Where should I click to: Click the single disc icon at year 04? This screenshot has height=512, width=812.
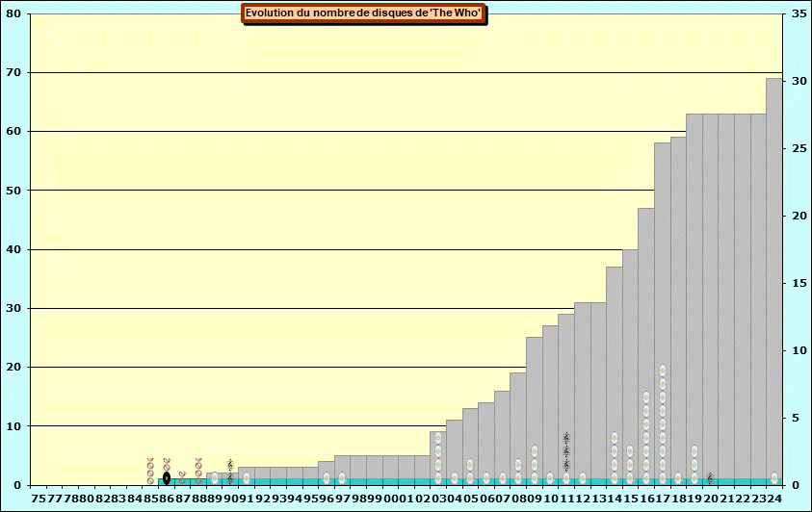[454, 478]
